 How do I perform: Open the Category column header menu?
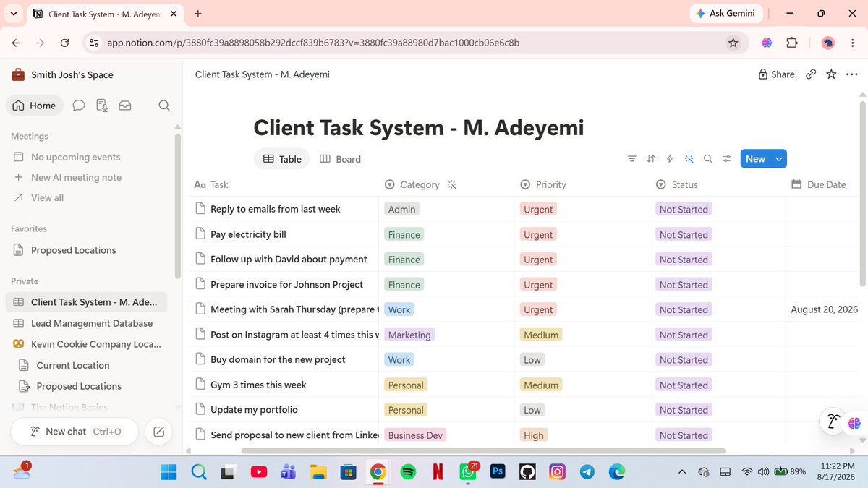[x=412, y=184]
